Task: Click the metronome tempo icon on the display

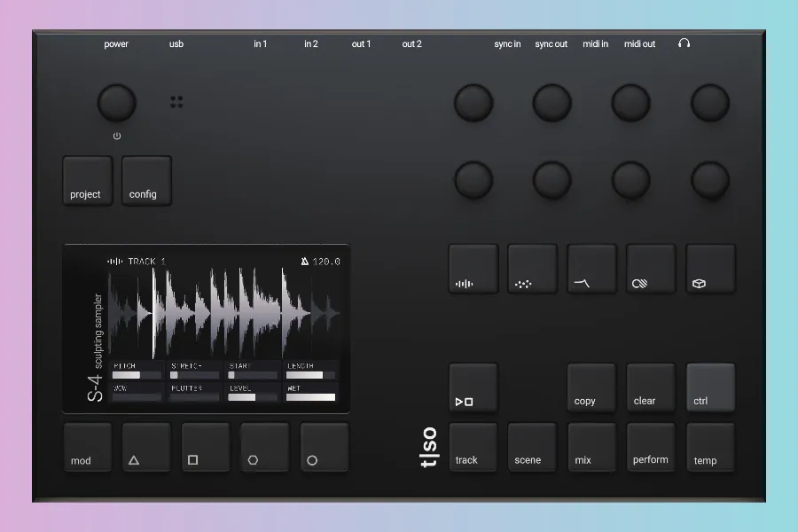Action: [305, 262]
